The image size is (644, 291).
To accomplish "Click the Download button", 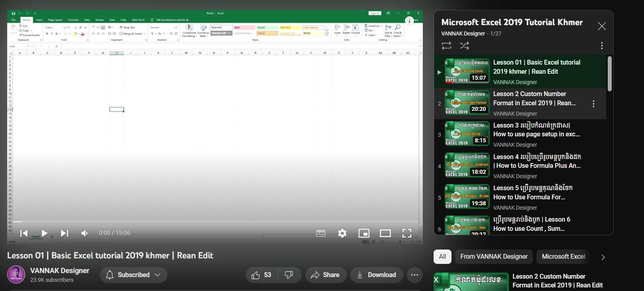I will click(377, 275).
